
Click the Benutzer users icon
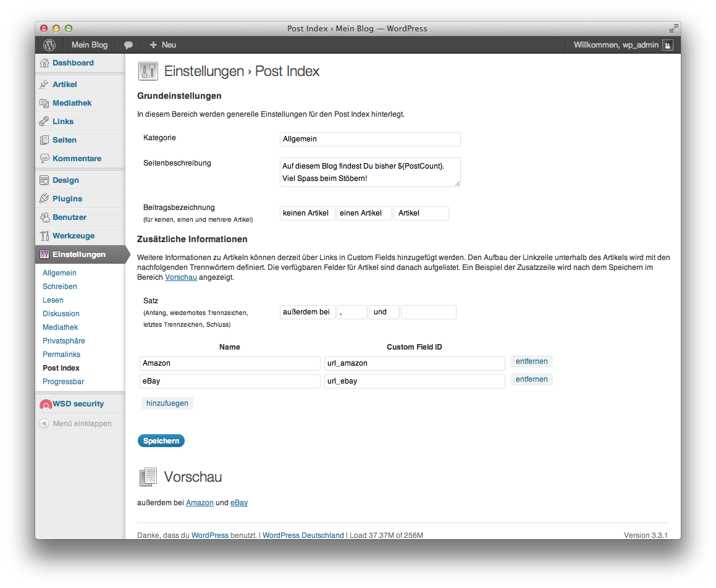[44, 217]
